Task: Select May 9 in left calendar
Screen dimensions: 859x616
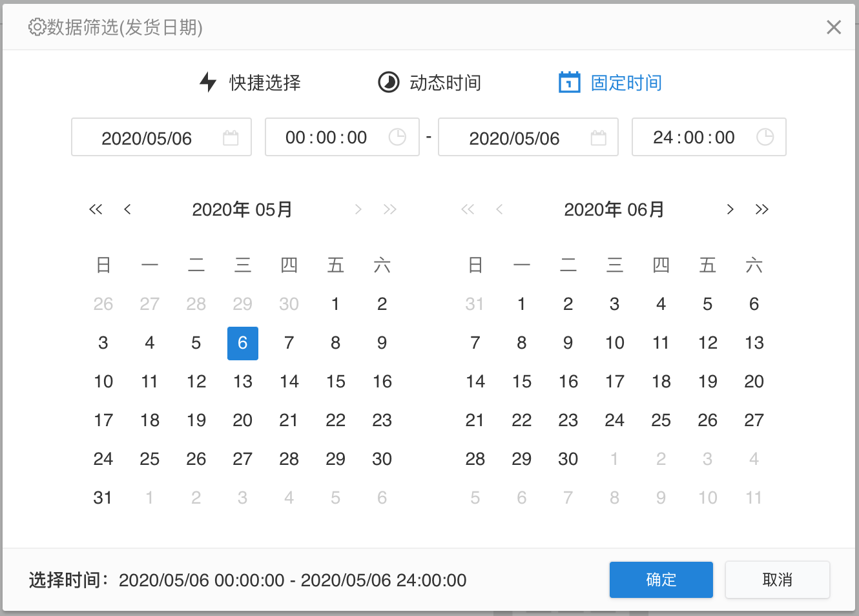Action: pyautogui.click(x=382, y=343)
